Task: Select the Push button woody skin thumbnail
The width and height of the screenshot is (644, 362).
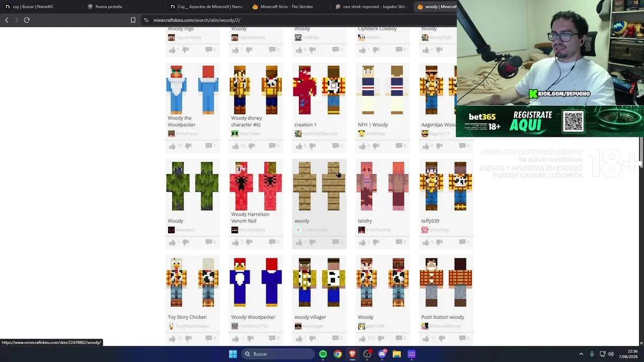Action: coord(446,282)
